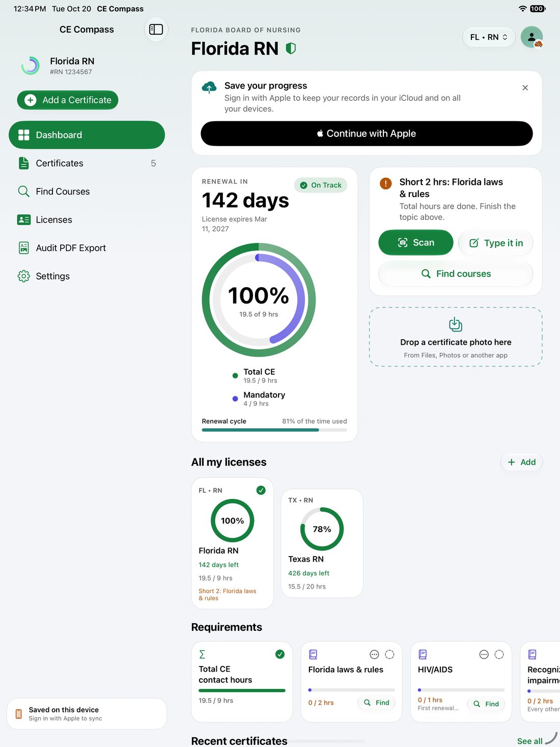Go to Certificates in the sidebar
This screenshot has height=747, width=560.
coord(87,163)
